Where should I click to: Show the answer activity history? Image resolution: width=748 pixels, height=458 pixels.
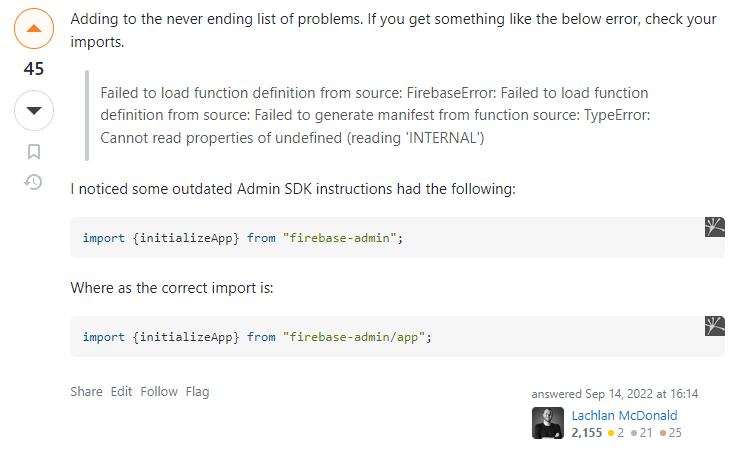point(33,182)
